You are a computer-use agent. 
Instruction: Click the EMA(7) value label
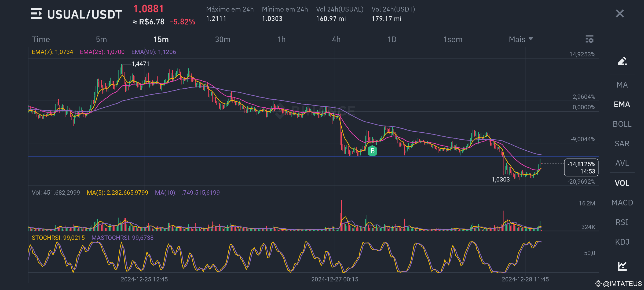[x=52, y=52]
